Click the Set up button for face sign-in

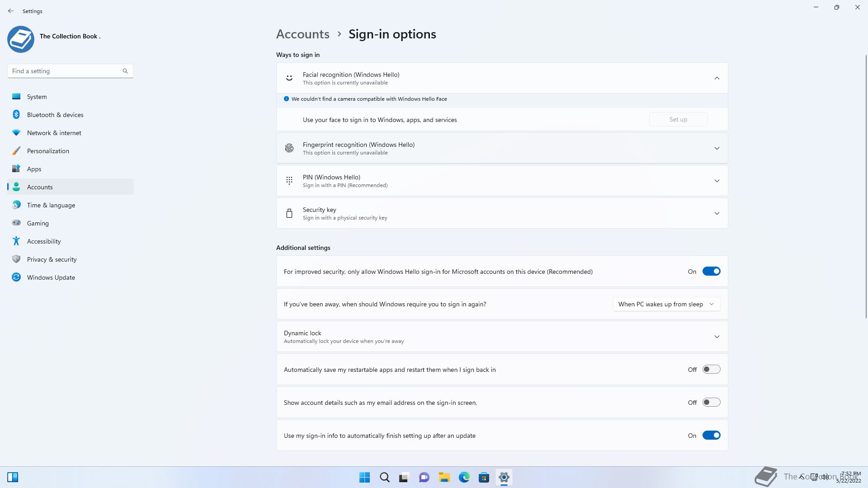[x=678, y=119]
